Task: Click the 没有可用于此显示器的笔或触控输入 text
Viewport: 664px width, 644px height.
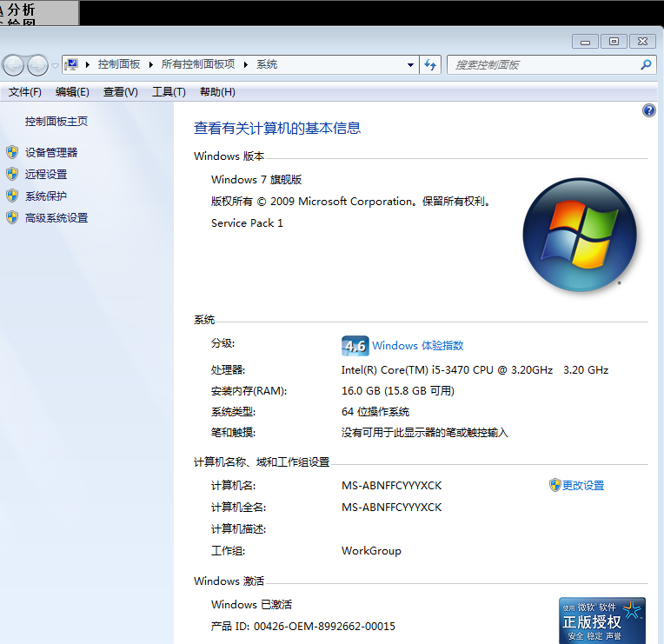Action: coord(425,433)
